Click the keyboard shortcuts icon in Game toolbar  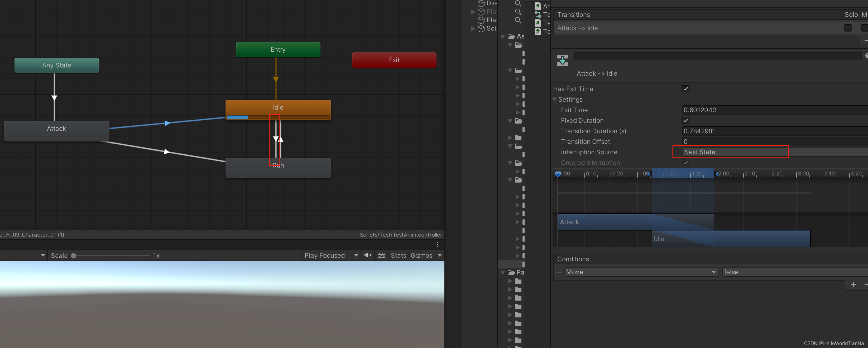click(x=381, y=256)
